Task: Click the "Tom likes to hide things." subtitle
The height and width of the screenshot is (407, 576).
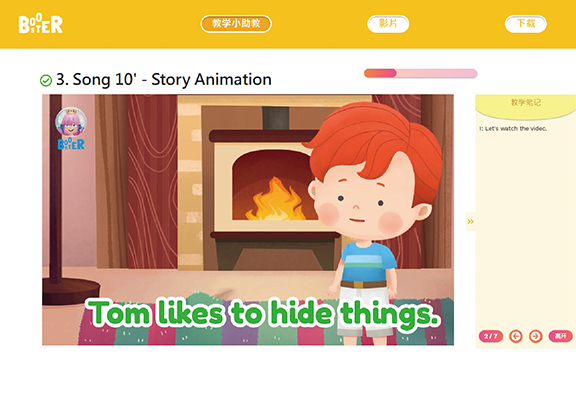Action: pyautogui.click(x=263, y=313)
